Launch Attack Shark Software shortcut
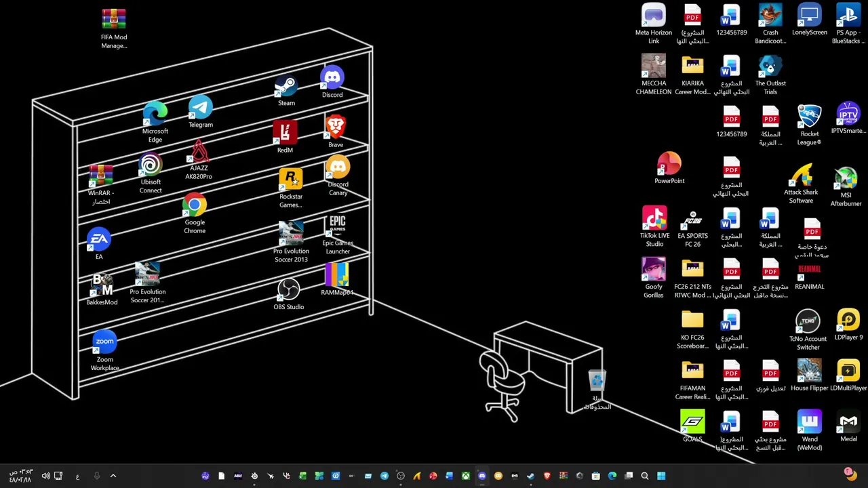 click(801, 184)
